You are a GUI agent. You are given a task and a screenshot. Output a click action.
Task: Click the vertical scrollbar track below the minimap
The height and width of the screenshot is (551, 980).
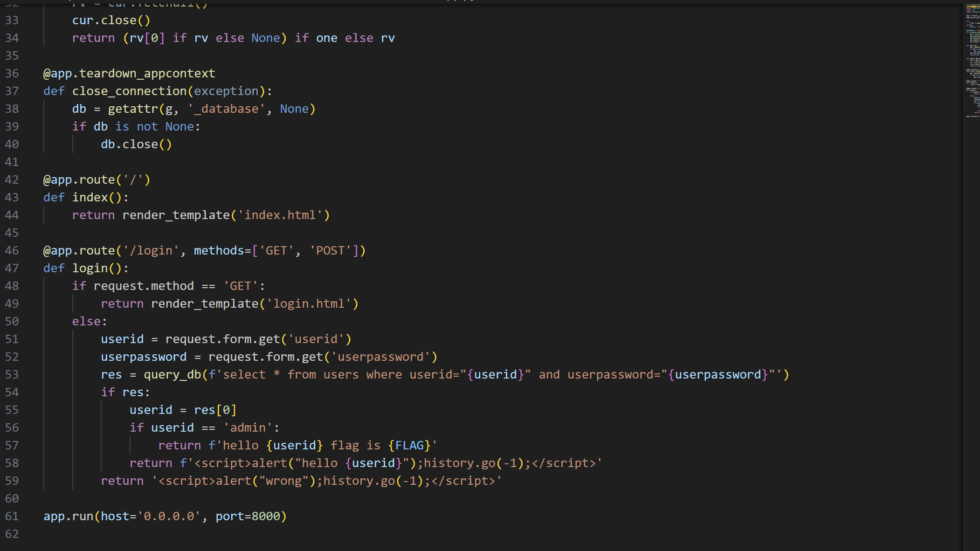(973, 326)
